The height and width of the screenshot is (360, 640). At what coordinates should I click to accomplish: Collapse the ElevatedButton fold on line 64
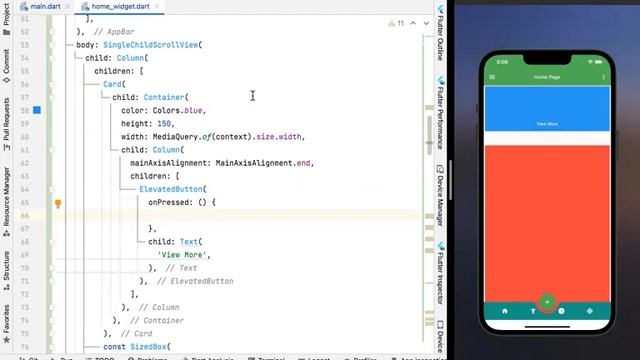(x=52, y=189)
